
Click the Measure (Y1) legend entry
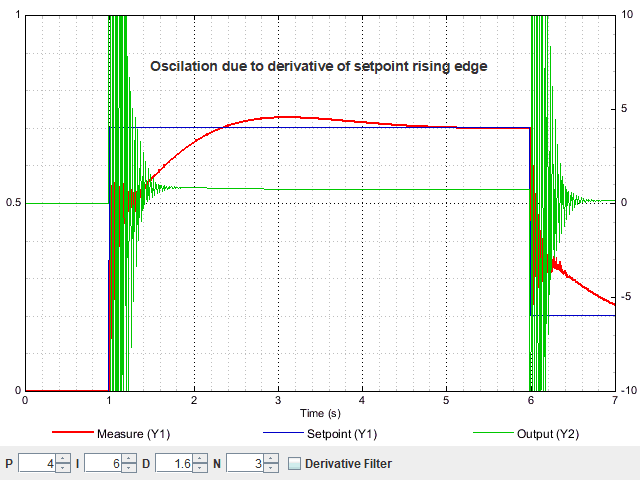coord(134,434)
